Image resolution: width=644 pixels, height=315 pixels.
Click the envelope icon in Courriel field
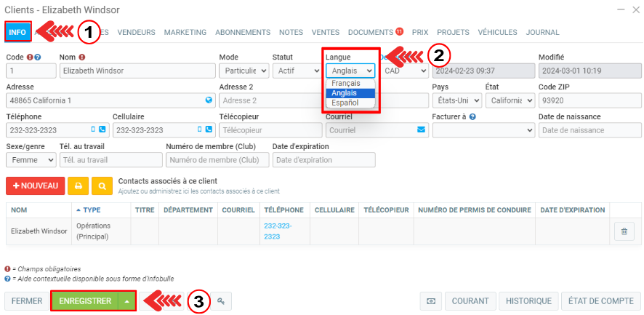coord(421,130)
